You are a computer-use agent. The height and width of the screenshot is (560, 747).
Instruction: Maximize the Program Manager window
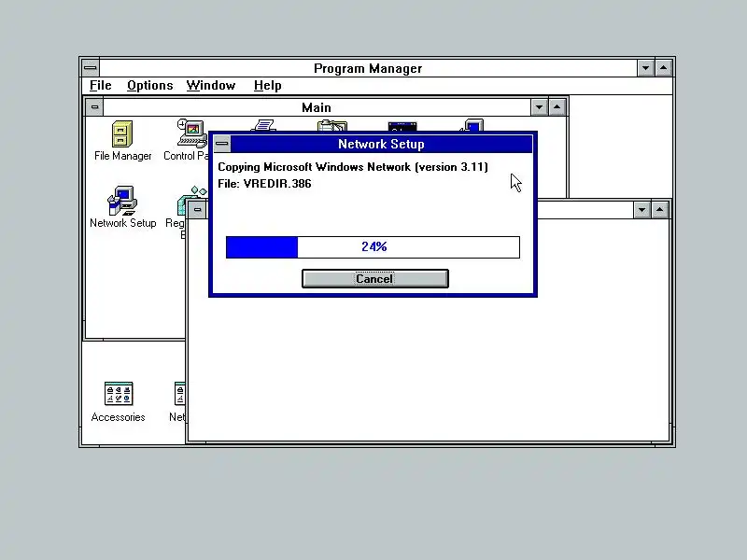coord(664,68)
